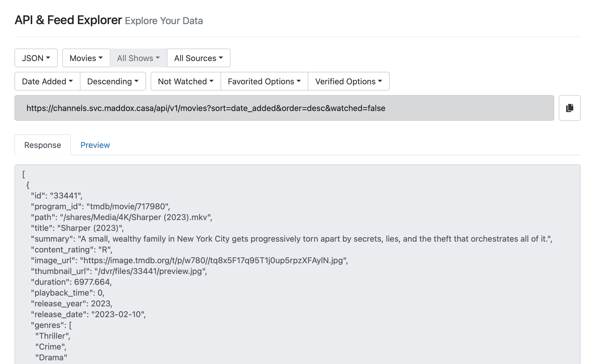The height and width of the screenshot is (364, 594).
Task: Open the Date Added sort field dropdown
Action: coord(47,81)
